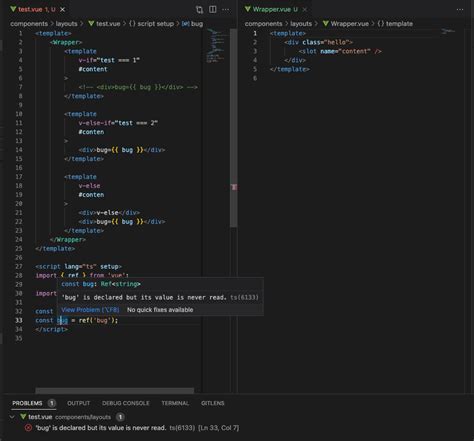The image size is (474, 441).
Task: Click the minimap preview in test.vue editor
Action: click(x=216, y=46)
